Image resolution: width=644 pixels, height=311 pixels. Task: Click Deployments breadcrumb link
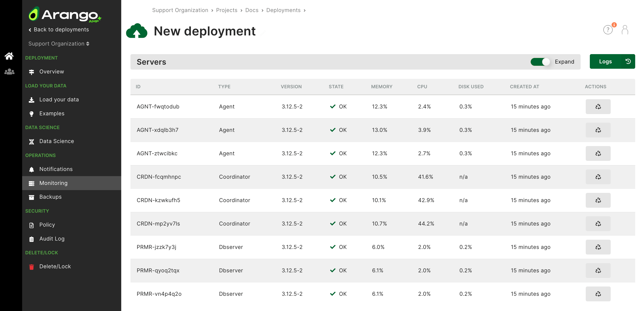pyautogui.click(x=283, y=10)
